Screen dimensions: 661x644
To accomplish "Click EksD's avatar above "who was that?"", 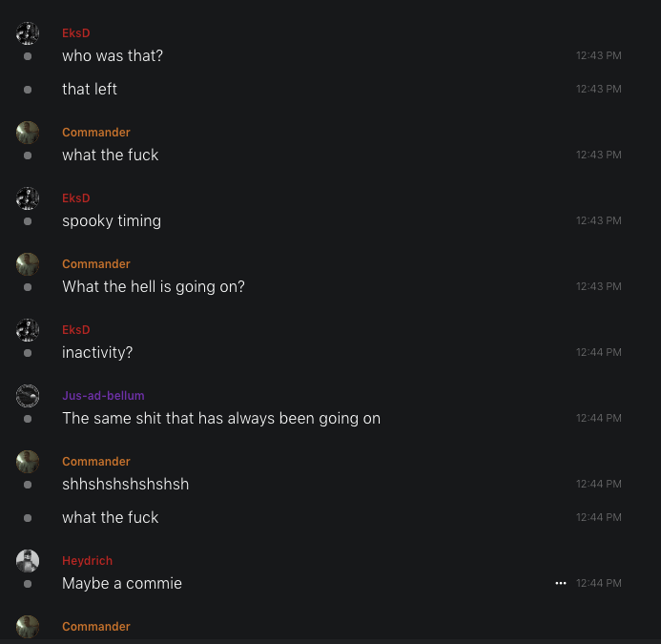I will click(28, 34).
